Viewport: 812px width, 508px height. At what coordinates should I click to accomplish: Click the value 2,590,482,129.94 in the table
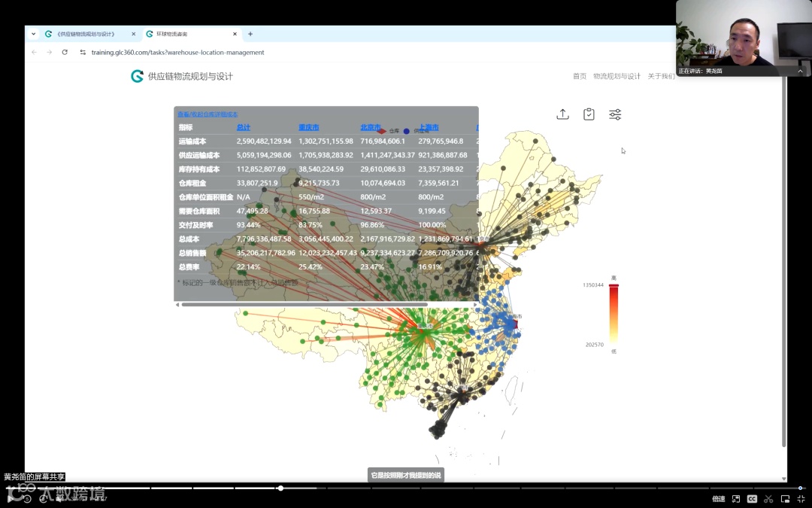(x=264, y=141)
